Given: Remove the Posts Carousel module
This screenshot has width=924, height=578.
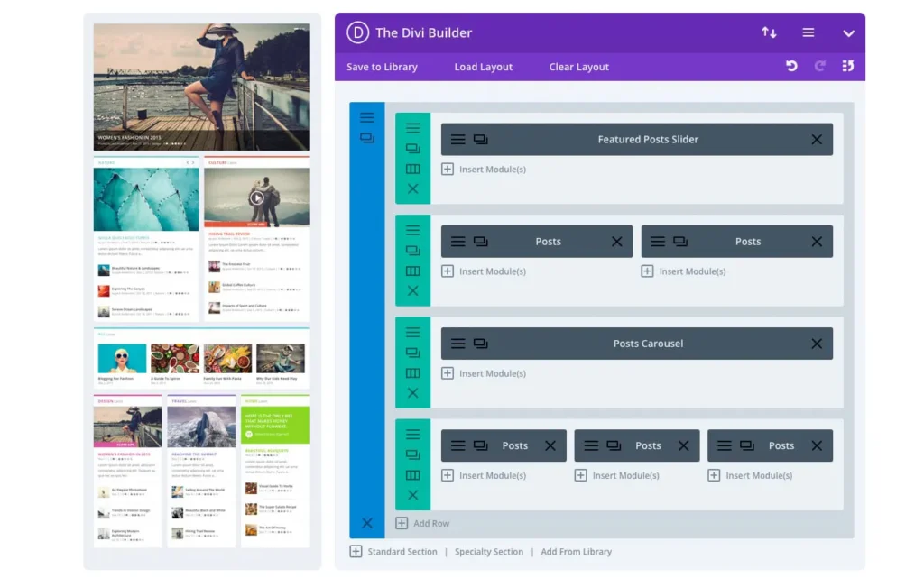Looking at the screenshot, I should coord(816,344).
